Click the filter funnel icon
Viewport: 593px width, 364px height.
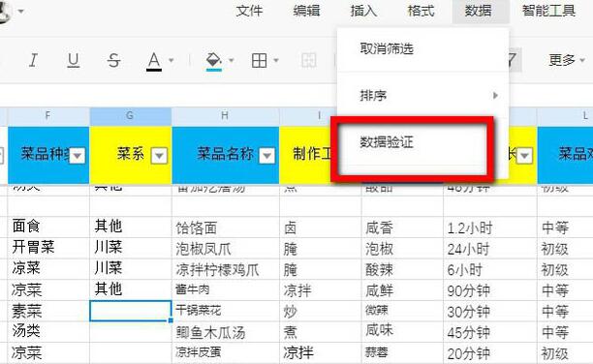point(513,60)
